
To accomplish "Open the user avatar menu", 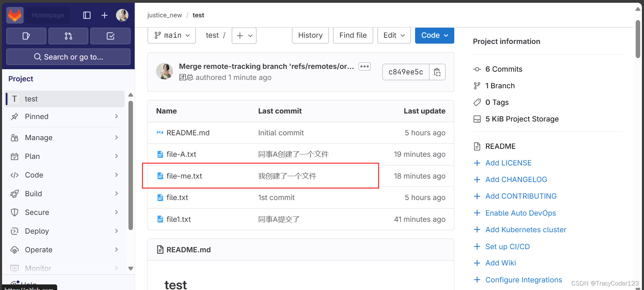I will click(x=122, y=15).
